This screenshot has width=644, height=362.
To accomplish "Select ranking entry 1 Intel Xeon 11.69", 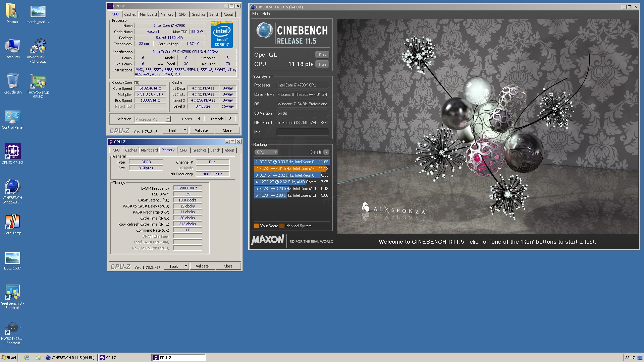I will [x=292, y=162].
